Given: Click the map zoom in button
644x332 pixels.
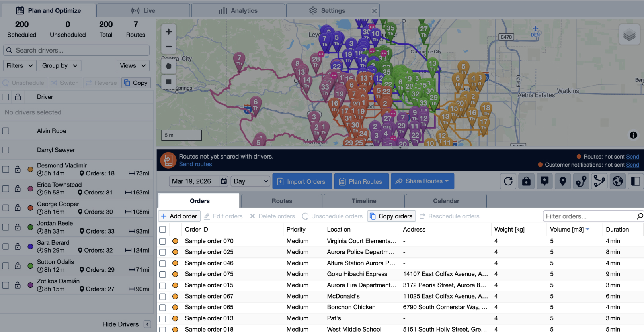Looking at the screenshot, I should point(169,31).
